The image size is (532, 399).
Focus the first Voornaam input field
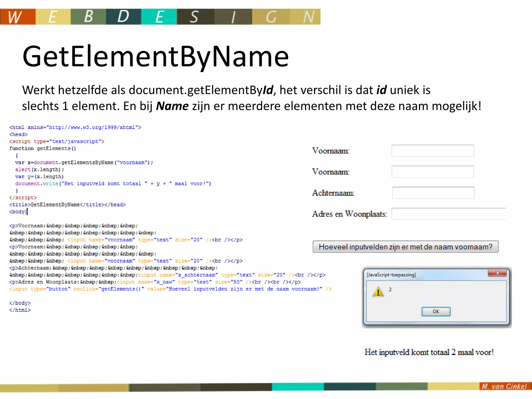(x=433, y=151)
